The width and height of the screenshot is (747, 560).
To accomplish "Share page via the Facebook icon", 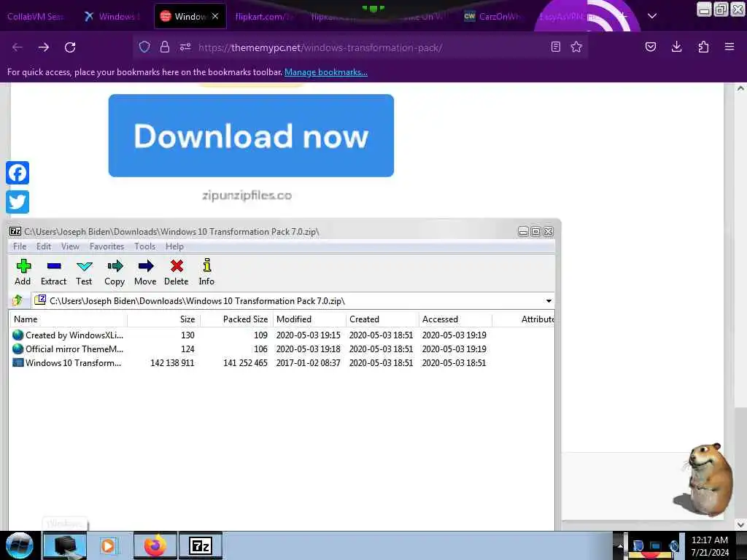I will (18, 173).
